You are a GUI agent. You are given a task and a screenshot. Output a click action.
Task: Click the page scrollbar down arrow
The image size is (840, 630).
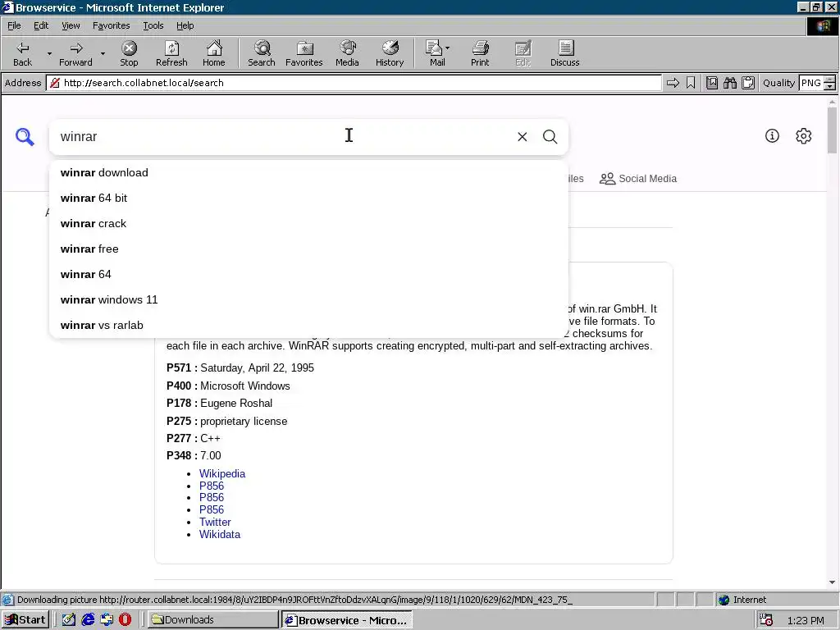click(832, 582)
